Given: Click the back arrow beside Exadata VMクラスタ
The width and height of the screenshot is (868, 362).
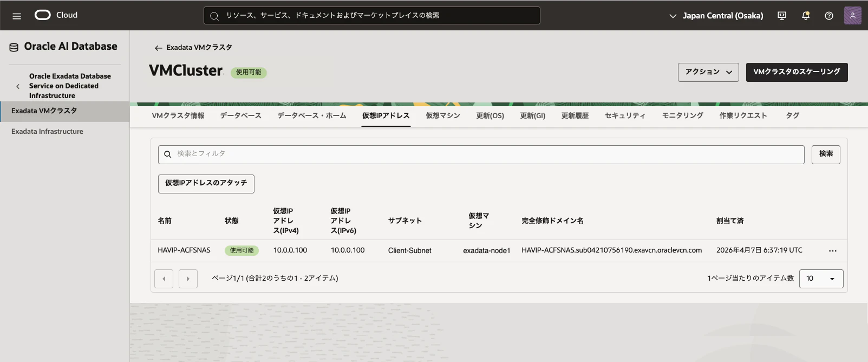Looking at the screenshot, I should tap(158, 48).
